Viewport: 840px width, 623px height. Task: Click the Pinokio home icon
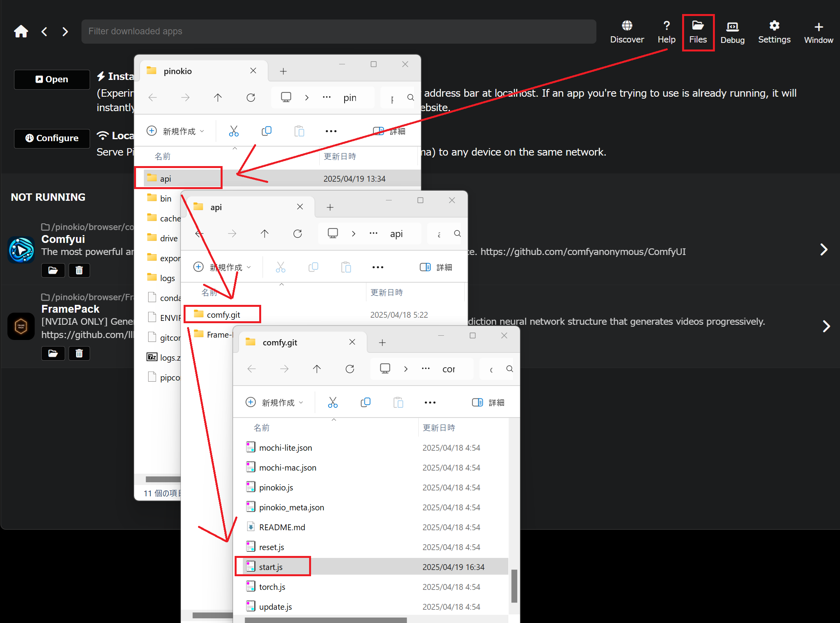[21, 31]
